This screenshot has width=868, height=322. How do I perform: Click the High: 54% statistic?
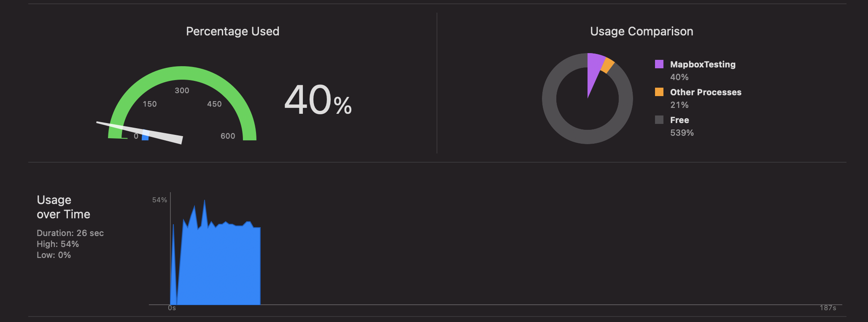[x=57, y=244]
